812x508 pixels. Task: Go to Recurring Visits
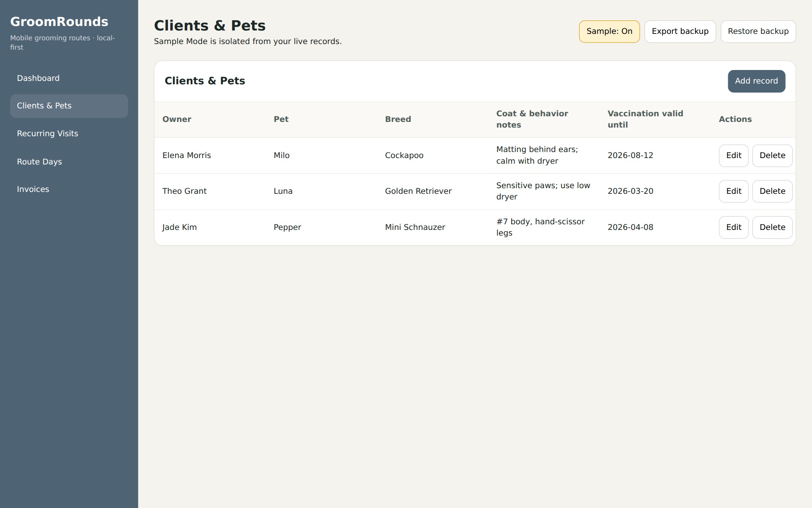69,134
